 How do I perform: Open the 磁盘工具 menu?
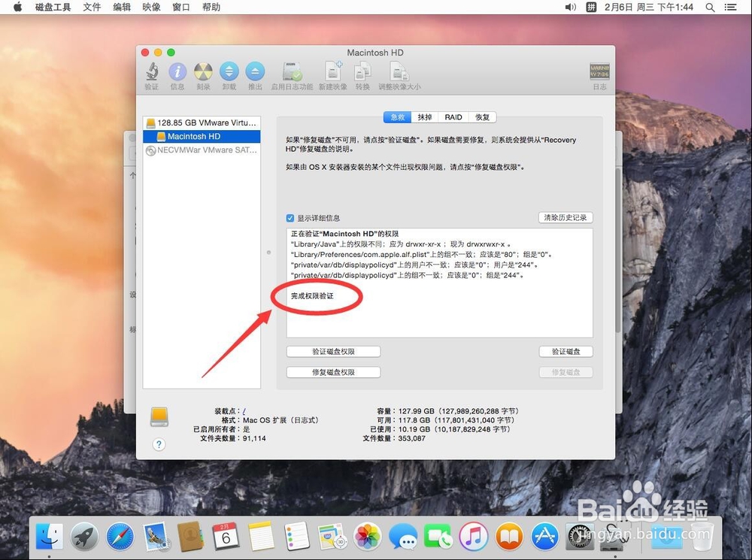pos(53,8)
